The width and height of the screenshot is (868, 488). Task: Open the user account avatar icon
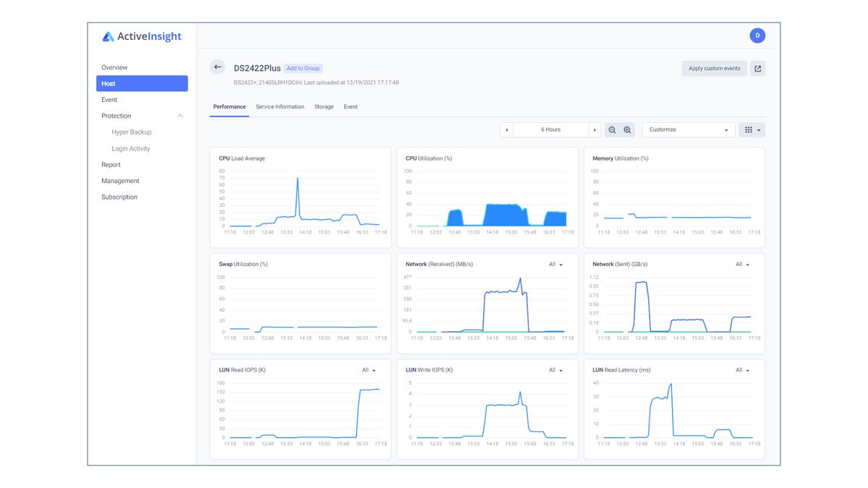point(757,35)
